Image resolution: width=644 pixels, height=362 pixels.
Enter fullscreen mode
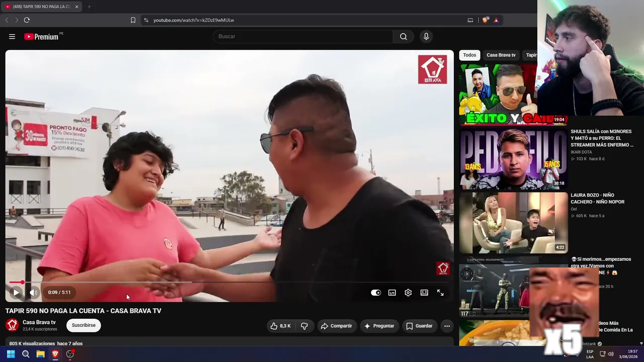(x=440, y=293)
